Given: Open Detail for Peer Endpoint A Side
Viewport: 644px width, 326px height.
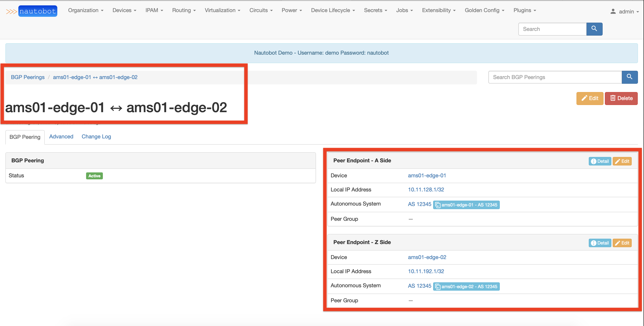Looking at the screenshot, I should pyautogui.click(x=600, y=161).
